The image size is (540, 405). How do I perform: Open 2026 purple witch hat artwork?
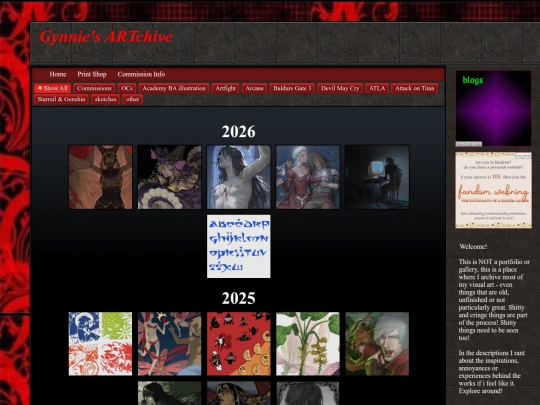pos(169,177)
